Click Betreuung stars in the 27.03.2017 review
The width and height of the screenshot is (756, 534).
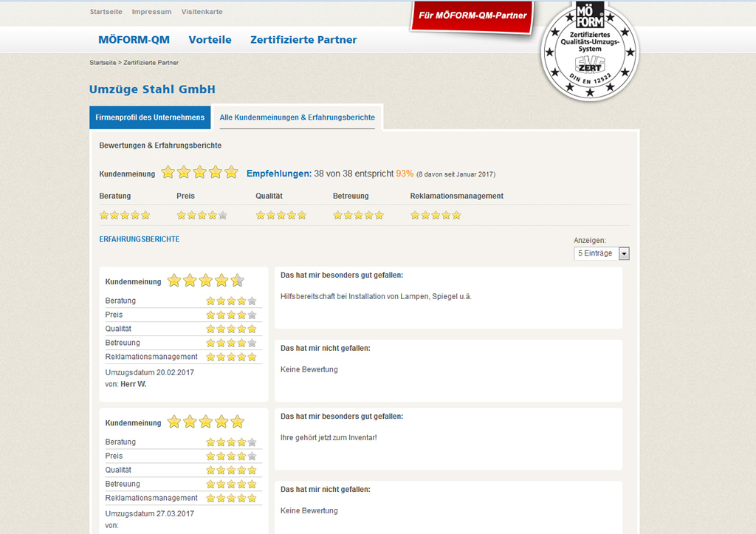tap(231, 484)
